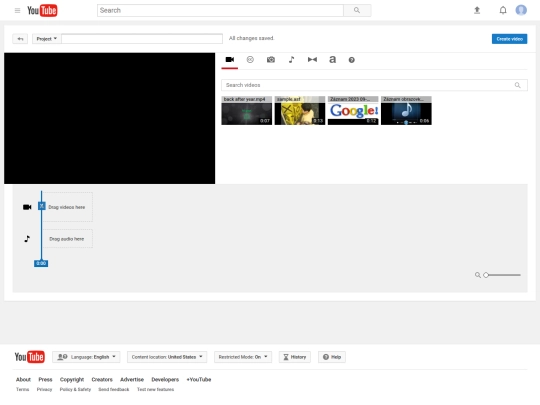540x405 pixels.
Task: Click the black video preview area
Action: (110, 118)
